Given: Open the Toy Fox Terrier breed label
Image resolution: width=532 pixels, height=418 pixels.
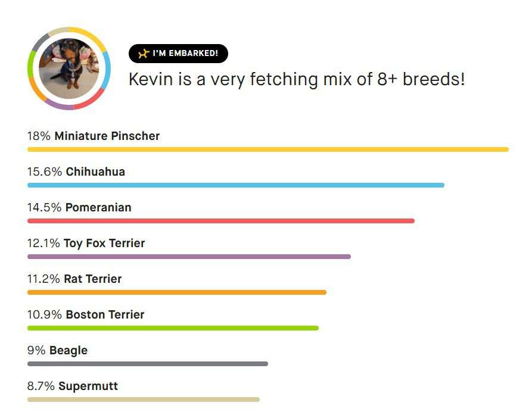Looking at the screenshot, I should (x=104, y=244).
